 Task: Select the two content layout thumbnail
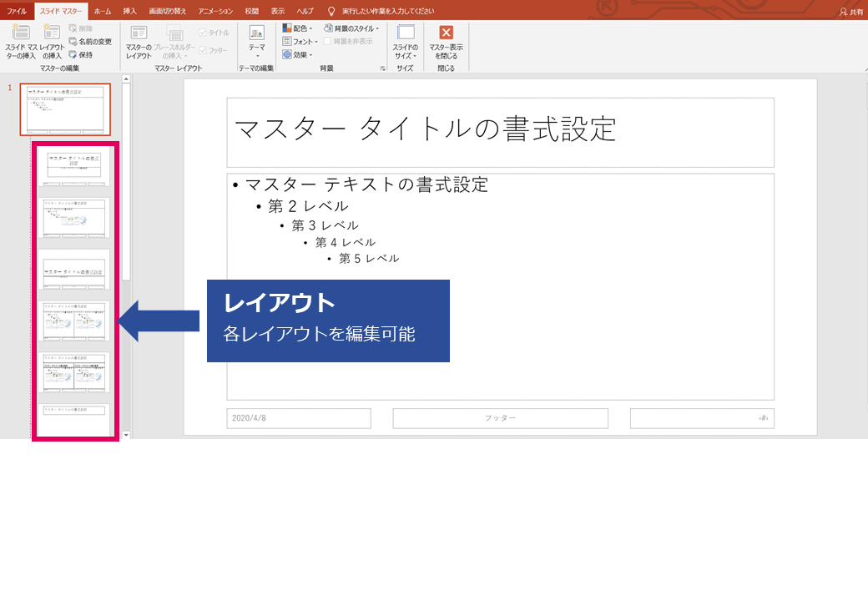tap(73, 321)
